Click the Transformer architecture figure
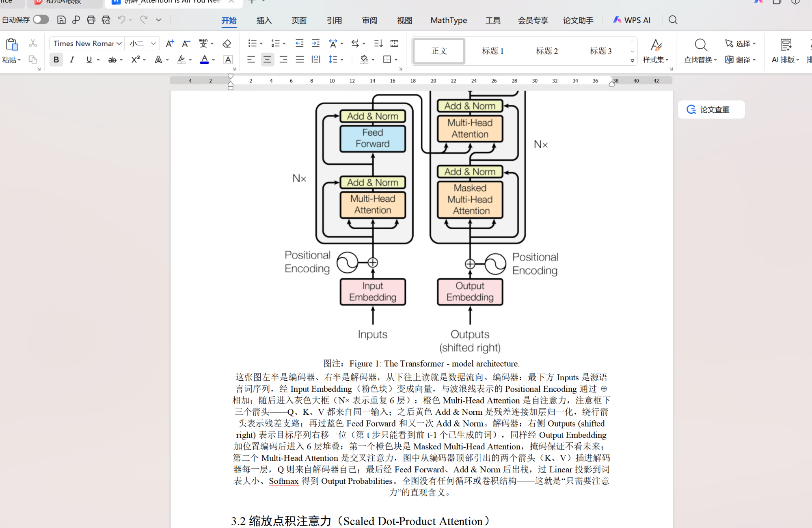Image resolution: width=812 pixels, height=528 pixels. click(x=421, y=222)
